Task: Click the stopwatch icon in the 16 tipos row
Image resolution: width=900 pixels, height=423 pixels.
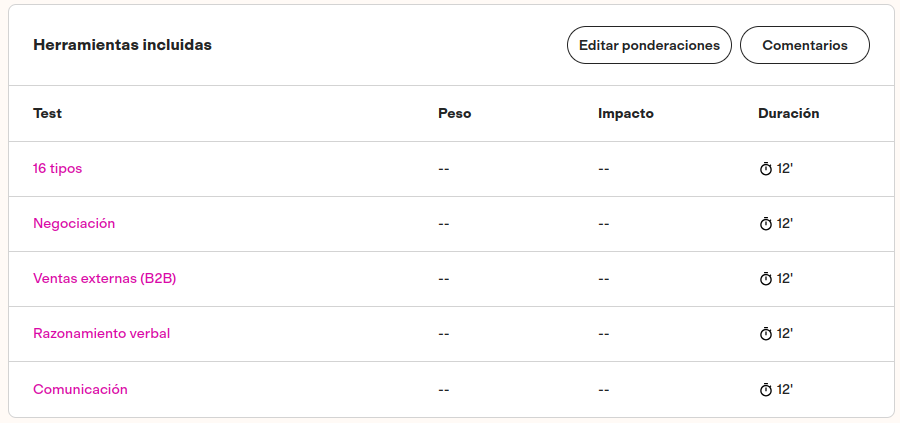Action: point(766,169)
